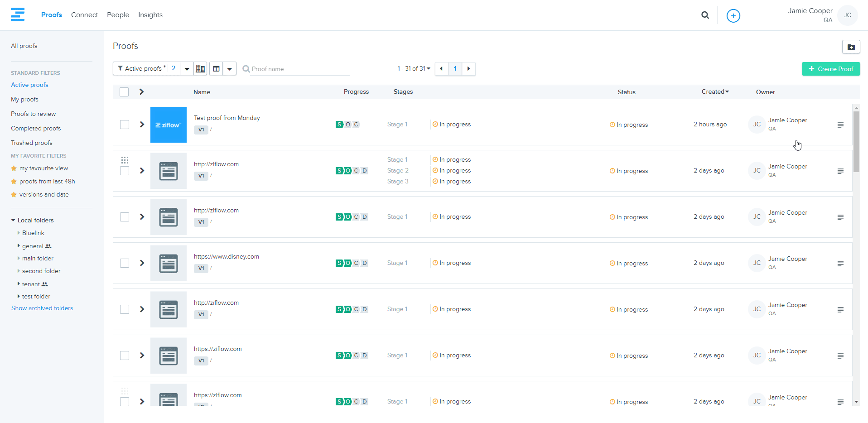Click the Ziflow logo icon

18,14
